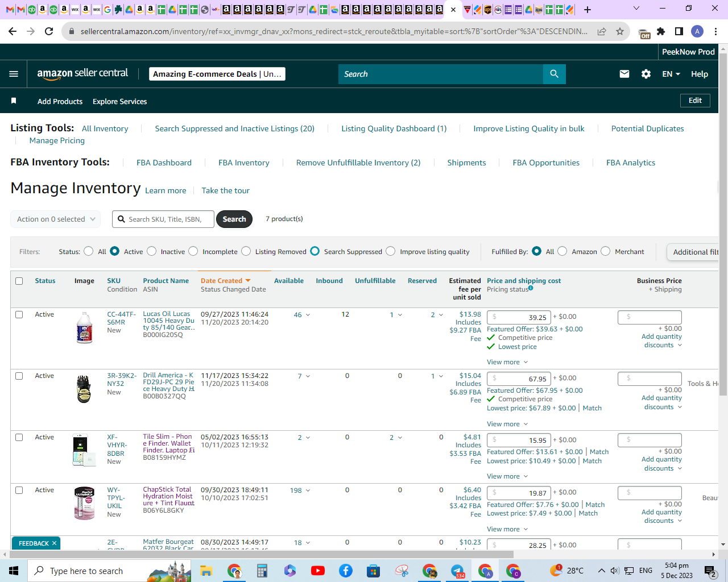The image size is (728, 582).
Task: Open FBA Dashboard tool
Action: pos(164,163)
